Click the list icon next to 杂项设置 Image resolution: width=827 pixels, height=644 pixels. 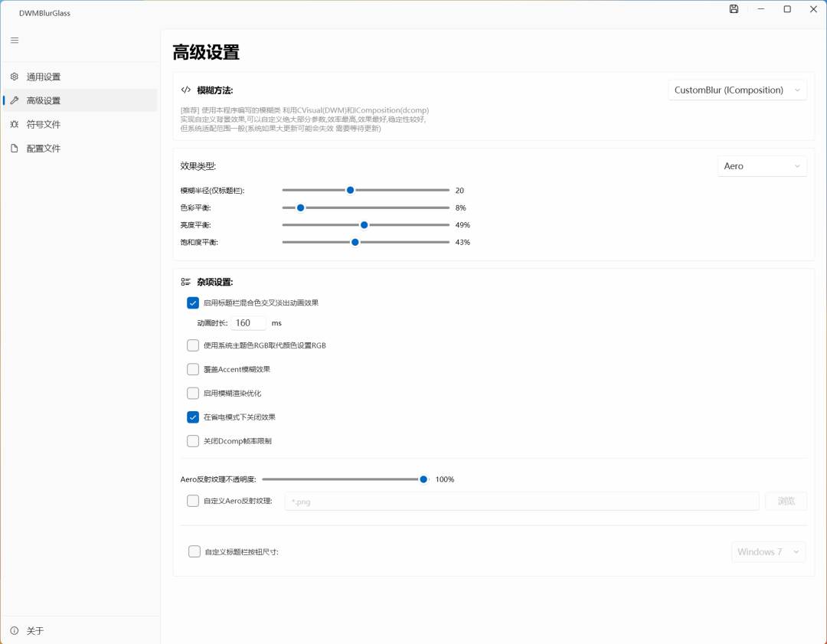(x=185, y=281)
